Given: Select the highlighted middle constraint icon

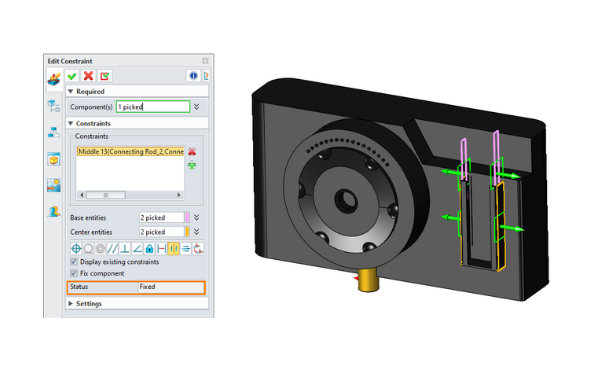Looking at the screenshot, I should pyautogui.click(x=173, y=249).
